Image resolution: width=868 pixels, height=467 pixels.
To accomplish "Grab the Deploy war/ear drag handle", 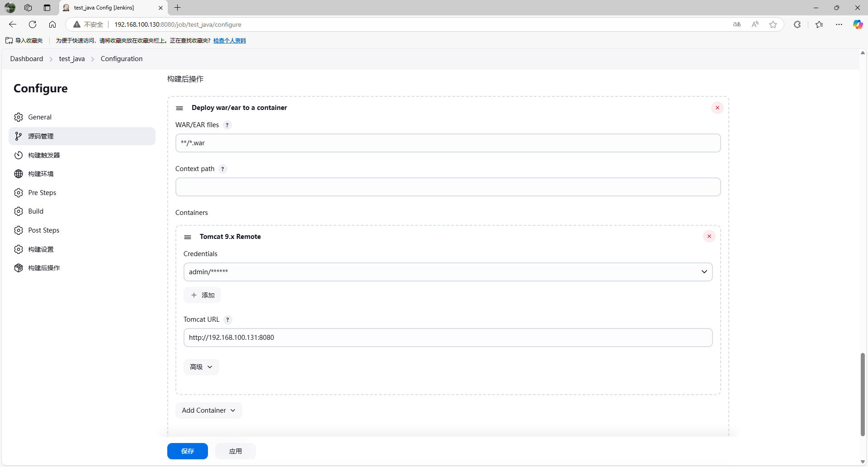I will (179, 108).
